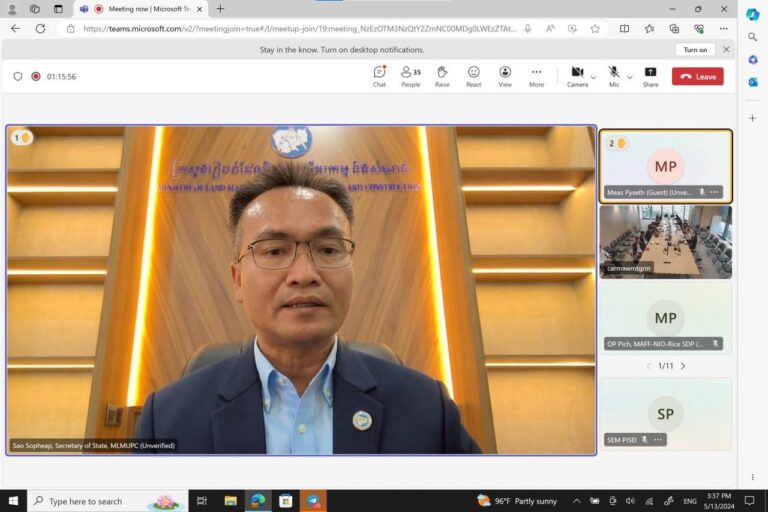Screen dimensions: 768x512
Task: Open more options for Meas Pyseth tile
Action: tap(714, 192)
